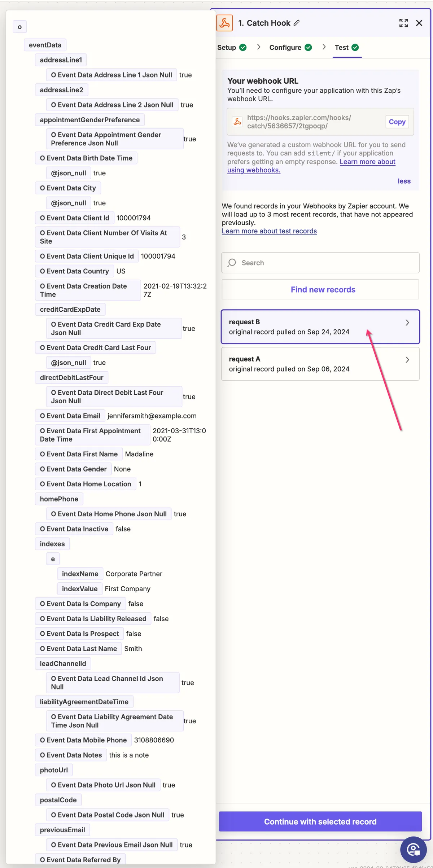Expand request A with its chevron
This screenshot has height=868, width=433.
[x=407, y=360]
